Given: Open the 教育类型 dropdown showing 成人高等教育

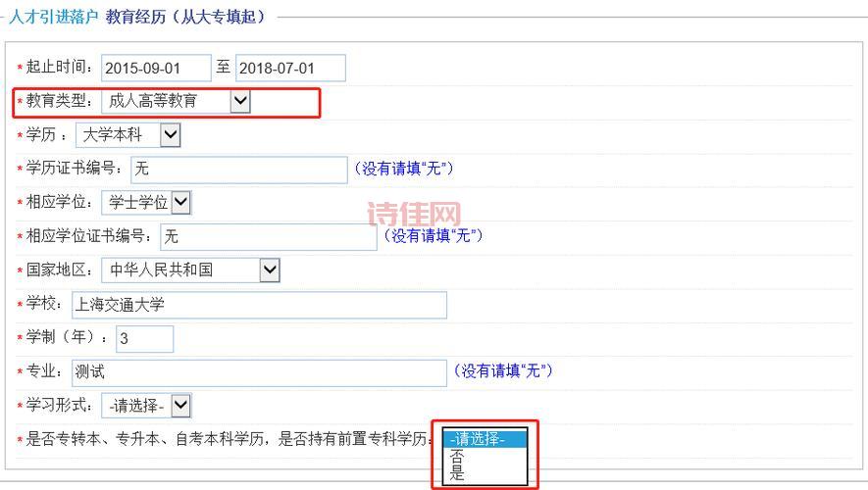Looking at the screenshot, I should click(176, 101).
